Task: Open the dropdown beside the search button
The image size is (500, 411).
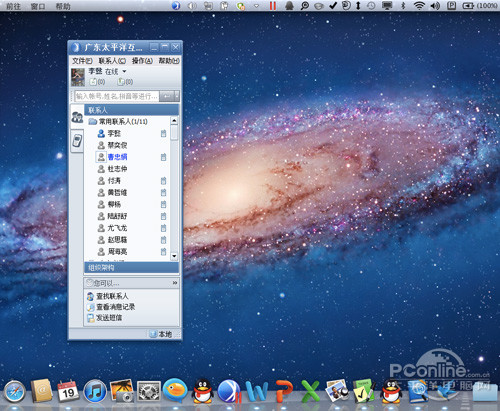Action: click(177, 96)
